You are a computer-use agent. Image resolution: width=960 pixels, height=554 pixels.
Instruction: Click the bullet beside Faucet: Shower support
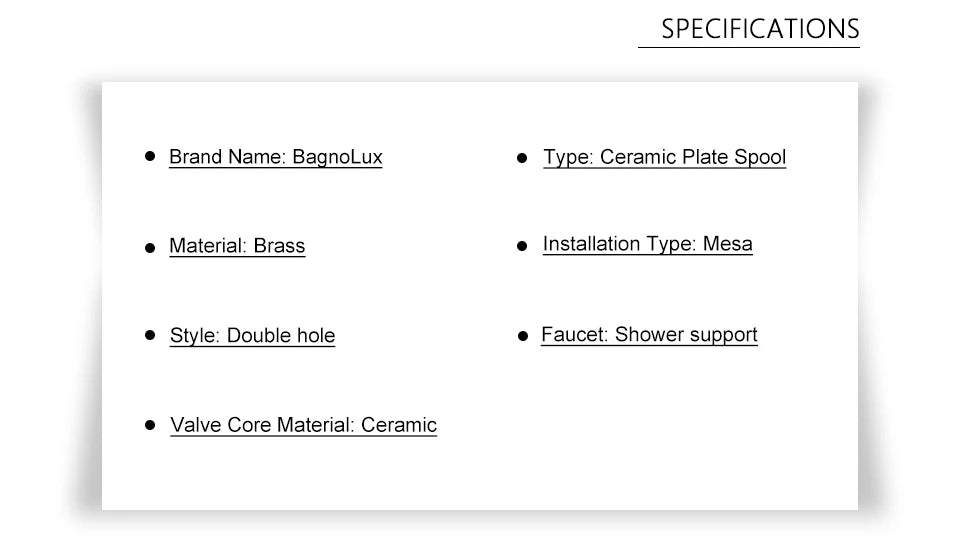[x=522, y=337]
